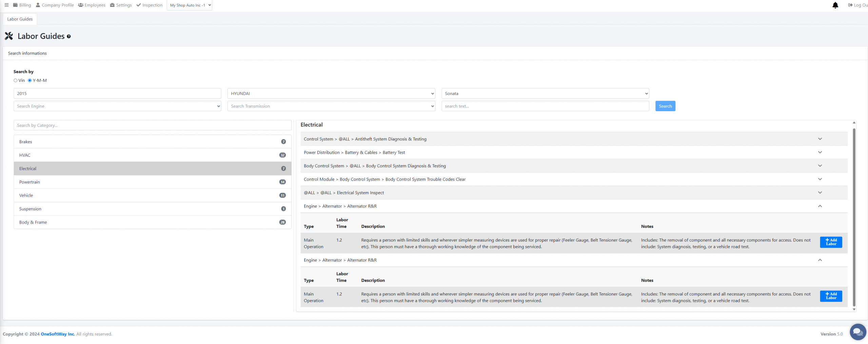Open the My Shop Auto Inc shop selector
868x344 pixels.
point(189,5)
